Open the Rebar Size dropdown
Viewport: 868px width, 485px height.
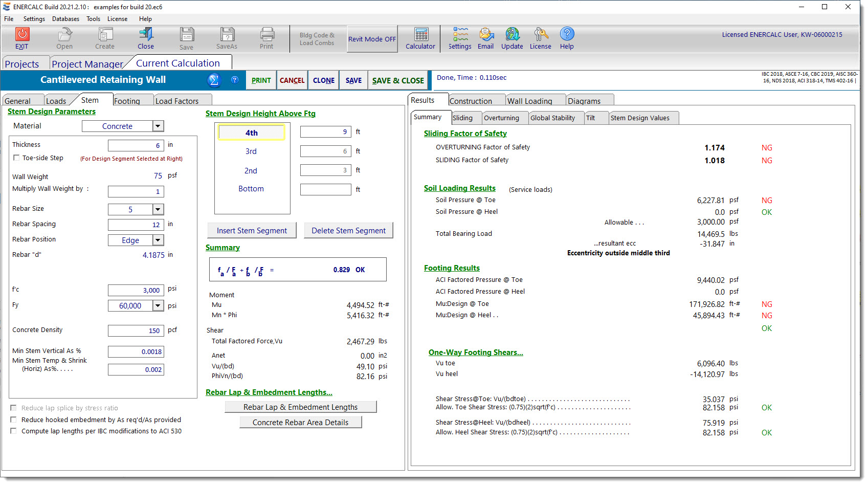158,209
